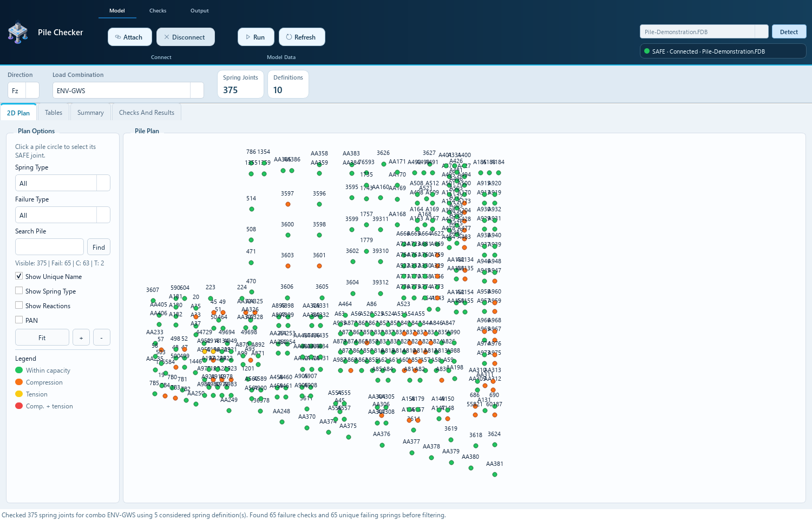Select the pile circle labeled 3607

(x=153, y=301)
